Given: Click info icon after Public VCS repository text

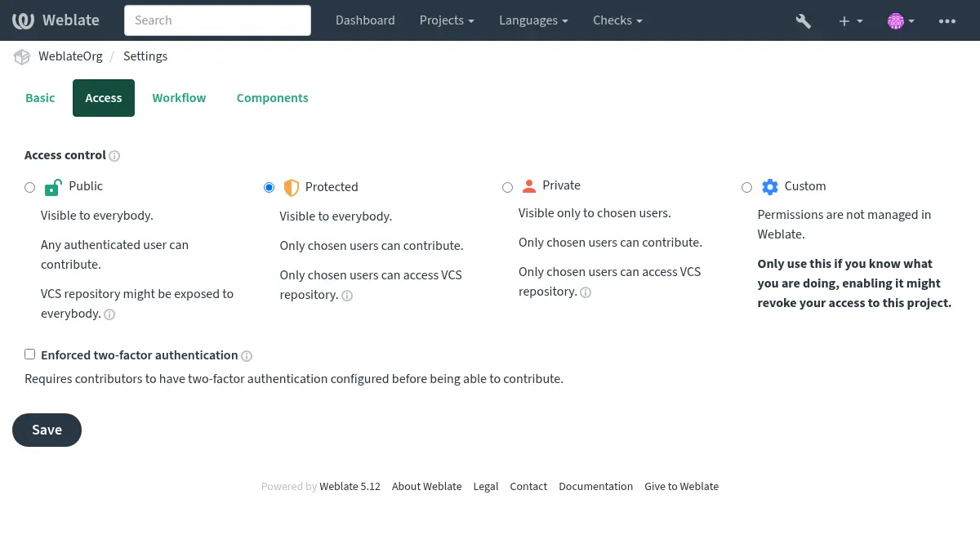Looking at the screenshot, I should [x=109, y=314].
